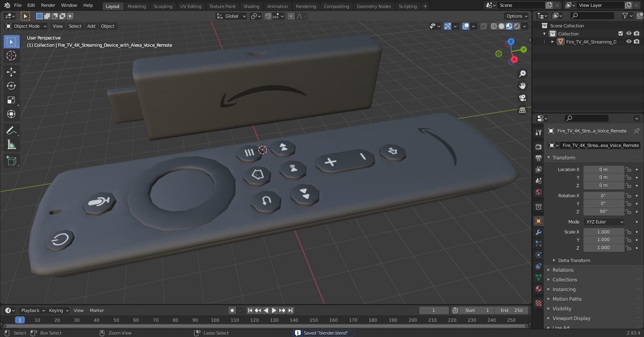Expand Delta Transform subpanel
Screen dimensions: 644x337
[x=574, y=261]
